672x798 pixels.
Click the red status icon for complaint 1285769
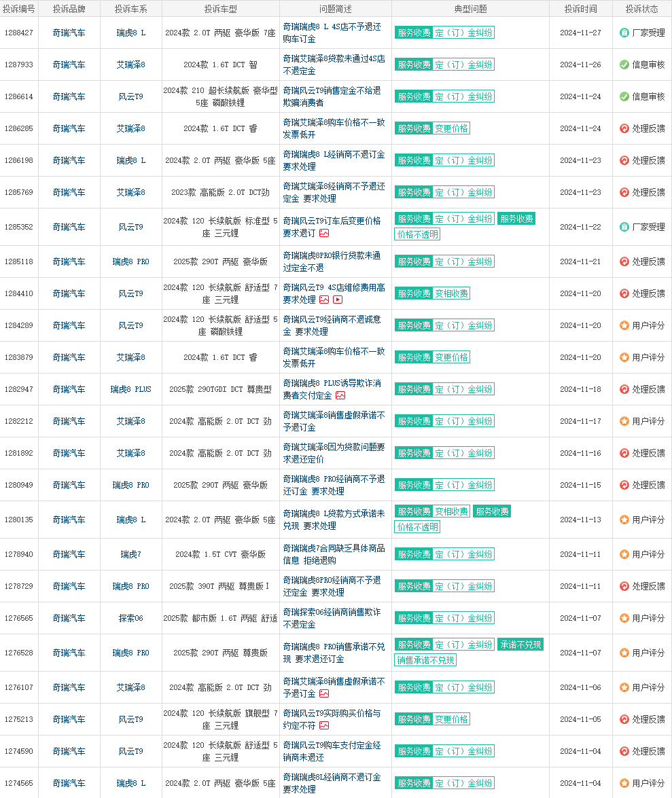tap(624, 192)
